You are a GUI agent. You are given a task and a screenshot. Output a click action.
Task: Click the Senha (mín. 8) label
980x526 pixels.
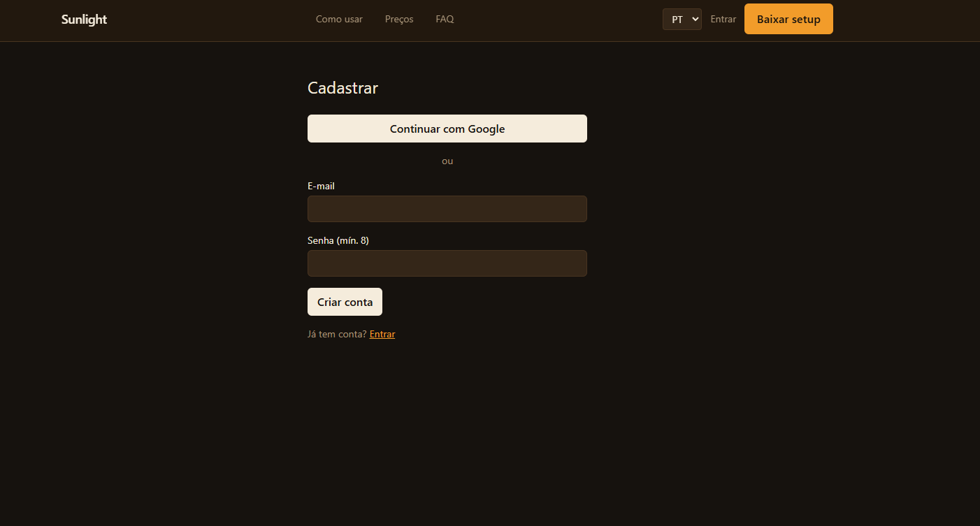(338, 240)
